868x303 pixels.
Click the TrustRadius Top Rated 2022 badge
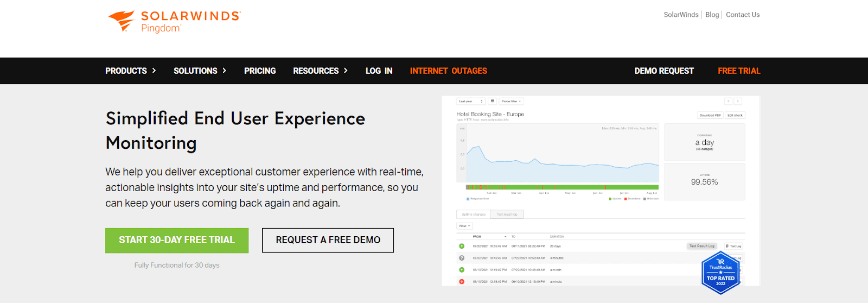[720, 273]
